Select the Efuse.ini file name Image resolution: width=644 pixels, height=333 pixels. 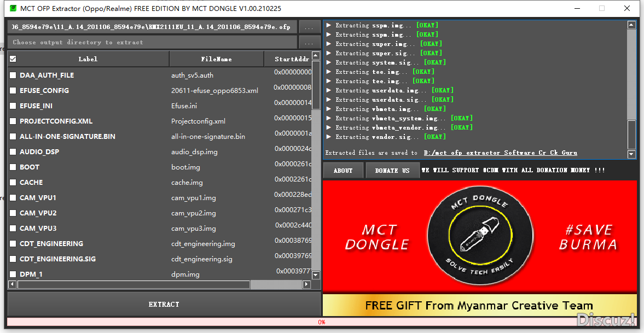184,106
